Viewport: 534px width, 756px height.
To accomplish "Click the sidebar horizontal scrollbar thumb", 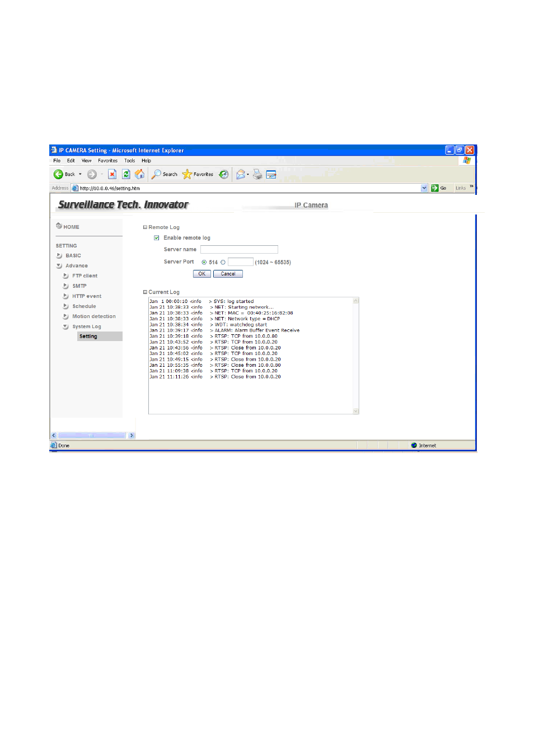I will click(91, 435).
